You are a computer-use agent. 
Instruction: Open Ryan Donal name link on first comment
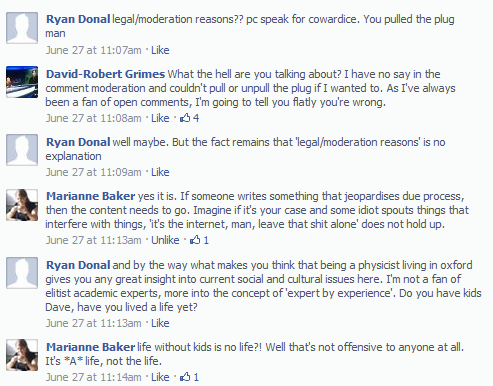click(78, 19)
